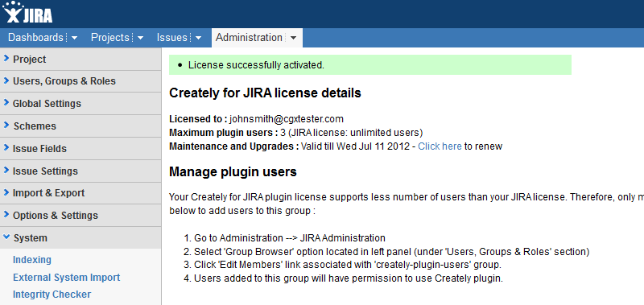
Task: Open the Integrity Checker link
Action: [52, 295]
